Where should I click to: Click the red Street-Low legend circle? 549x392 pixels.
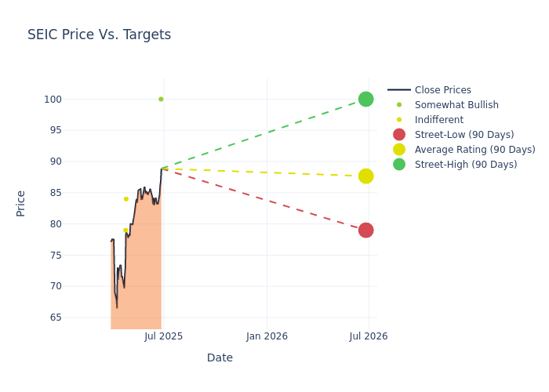pyautogui.click(x=399, y=135)
